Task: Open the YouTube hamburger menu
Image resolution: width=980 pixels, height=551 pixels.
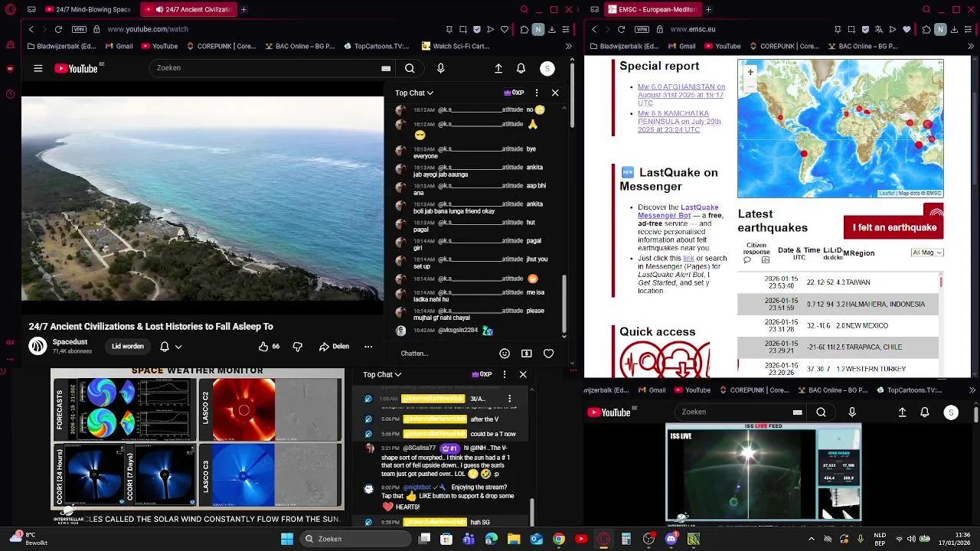Action: [x=38, y=68]
